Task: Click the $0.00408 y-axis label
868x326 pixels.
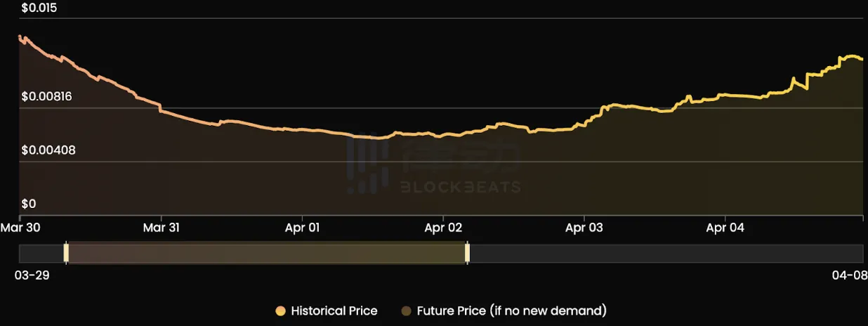Action: 47,150
